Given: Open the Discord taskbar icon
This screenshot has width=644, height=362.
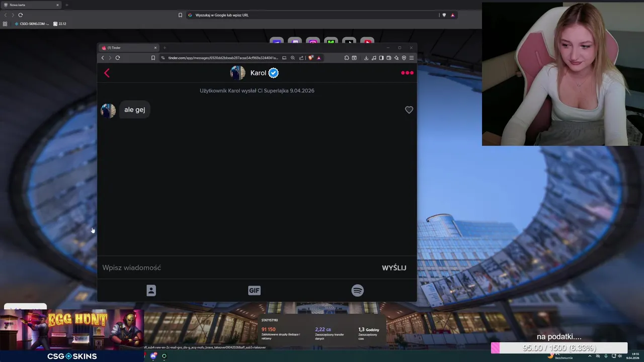Looking at the screenshot, I should pos(153,356).
